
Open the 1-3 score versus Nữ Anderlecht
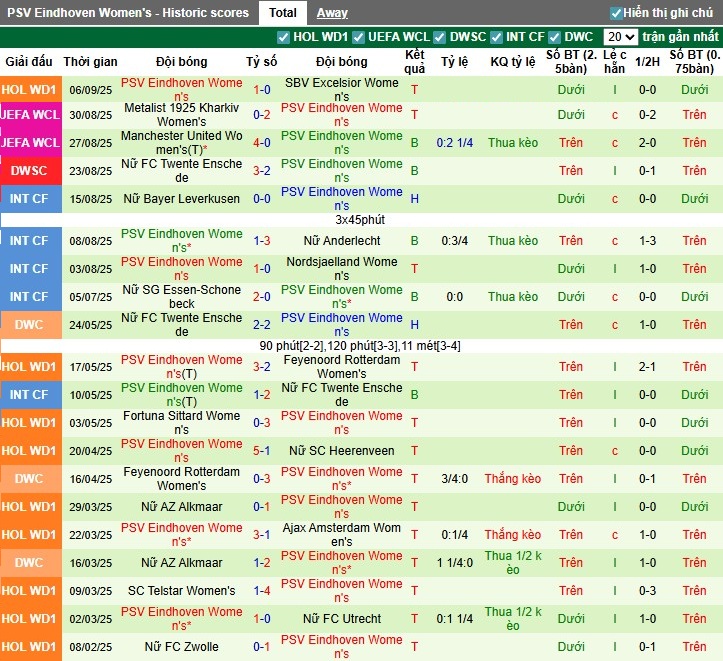point(261,241)
